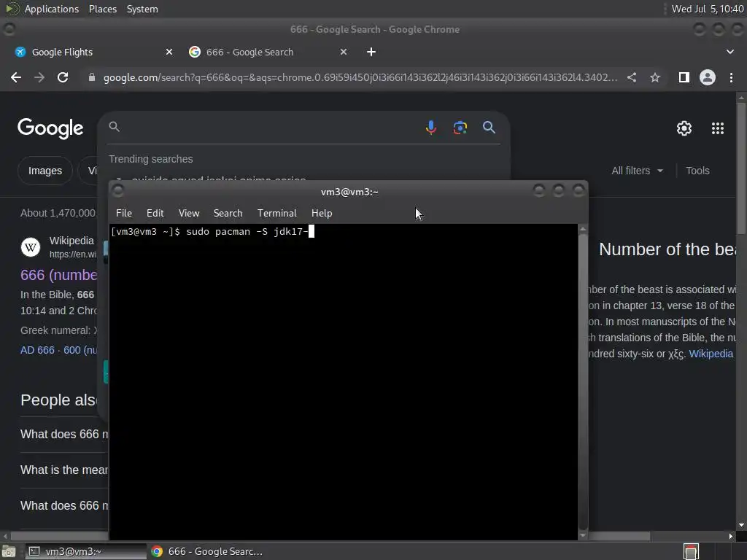This screenshot has height=560, width=747.
Task: Click the Wikipedia favicon in result
Action: click(x=31, y=247)
